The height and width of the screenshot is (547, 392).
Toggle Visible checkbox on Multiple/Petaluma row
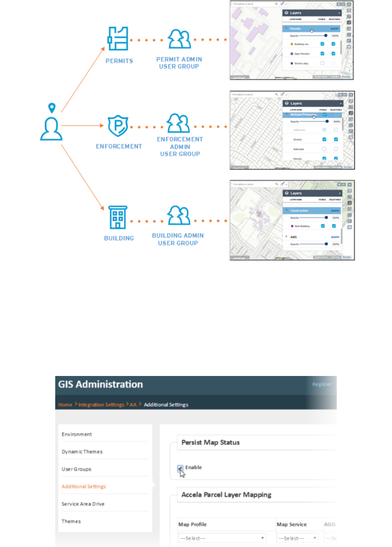coord(325,115)
